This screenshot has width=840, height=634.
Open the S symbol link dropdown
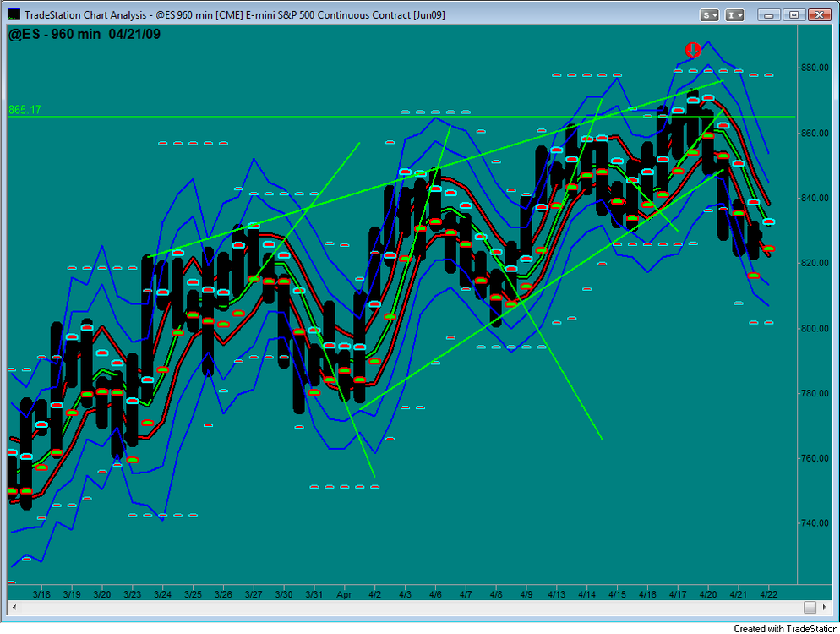[710, 15]
